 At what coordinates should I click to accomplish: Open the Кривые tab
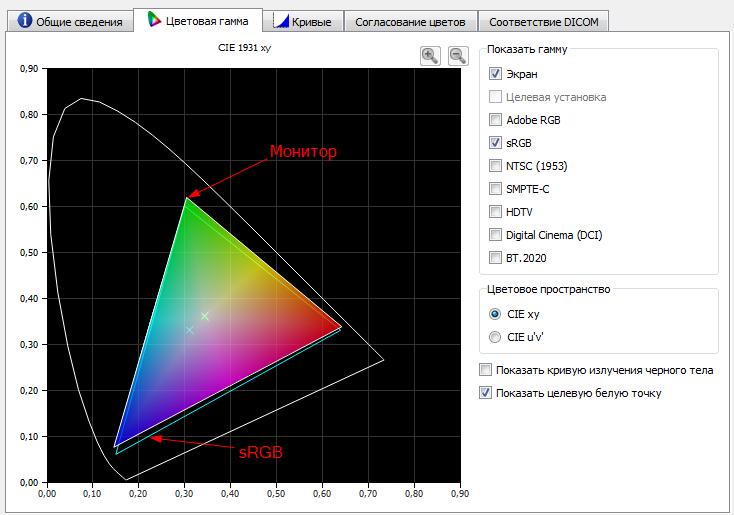point(303,21)
